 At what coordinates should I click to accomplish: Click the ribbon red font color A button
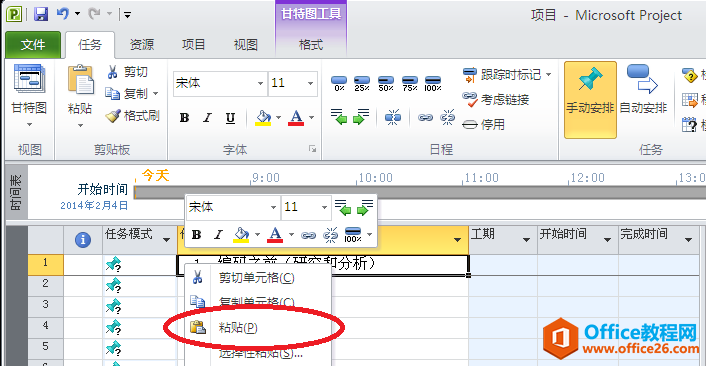[296, 118]
